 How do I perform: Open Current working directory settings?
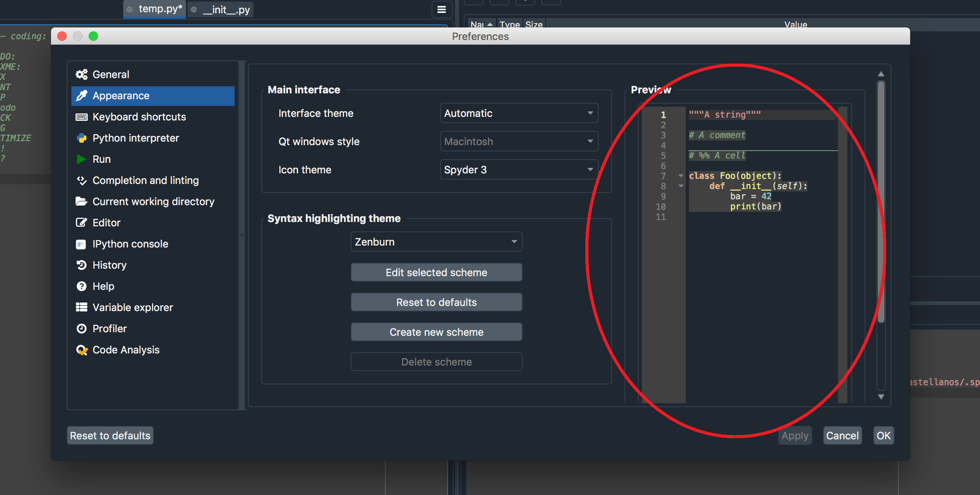[x=153, y=201]
